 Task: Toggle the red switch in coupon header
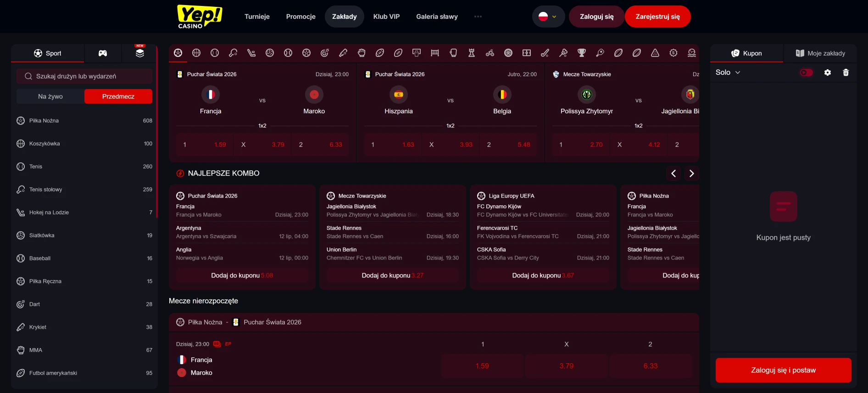coord(806,72)
